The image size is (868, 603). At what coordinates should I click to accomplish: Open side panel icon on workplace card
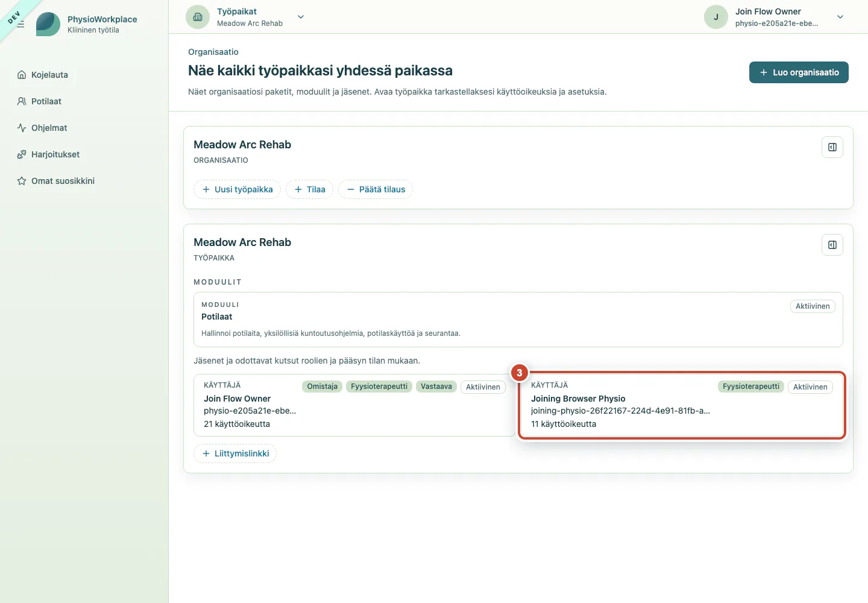pyautogui.click(x=832, y=245)
